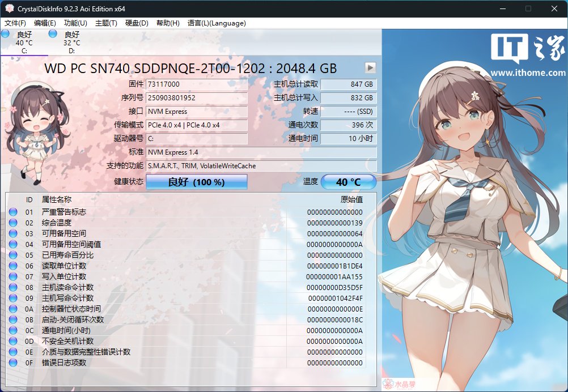Click the 40 °C temperature button
This screenshot has height=392, width=568.
(349, 182)
